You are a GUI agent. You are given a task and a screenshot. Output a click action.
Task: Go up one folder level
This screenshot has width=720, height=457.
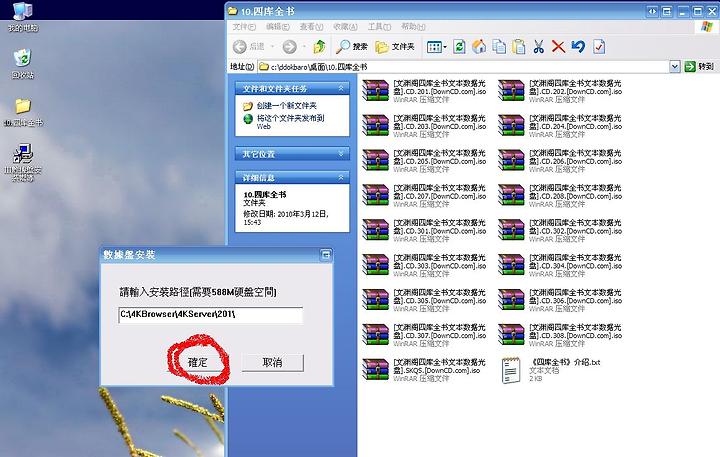(319, 46)
